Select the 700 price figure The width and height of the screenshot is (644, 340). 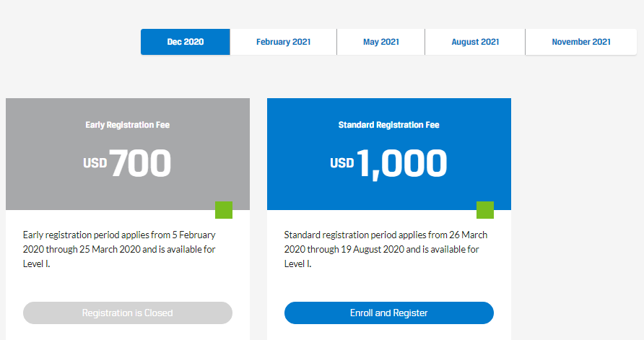pyautogui.click(x=140, y=163)
